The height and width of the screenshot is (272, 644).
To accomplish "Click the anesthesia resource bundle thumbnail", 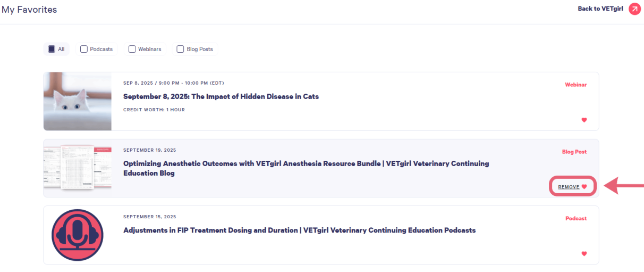I will pyautogui.click(x=78, y=168).
